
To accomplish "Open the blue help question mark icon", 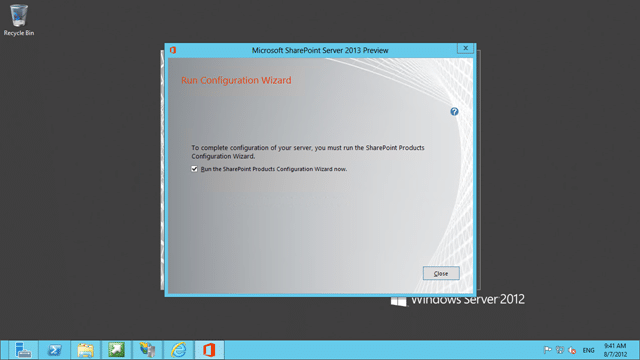I will pos(454,111).
